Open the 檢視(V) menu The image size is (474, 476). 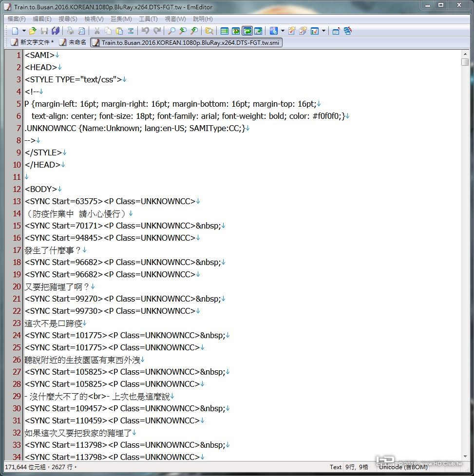[x=94, y=19]
